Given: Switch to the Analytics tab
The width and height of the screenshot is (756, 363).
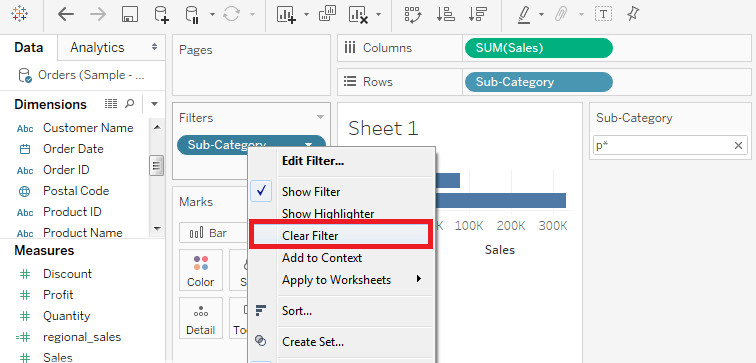Looking at the screenshot, I should point(97,47).
